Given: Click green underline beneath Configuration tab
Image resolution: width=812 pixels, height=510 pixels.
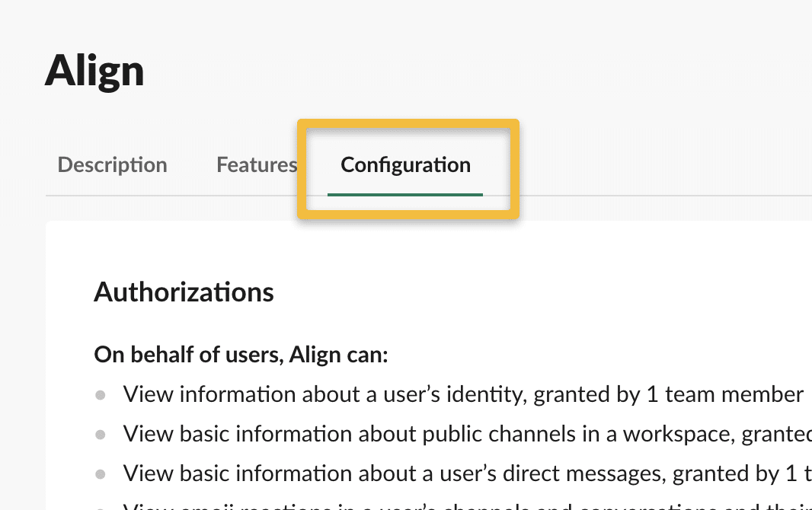Looking at the screenshot, I should 405,194.
